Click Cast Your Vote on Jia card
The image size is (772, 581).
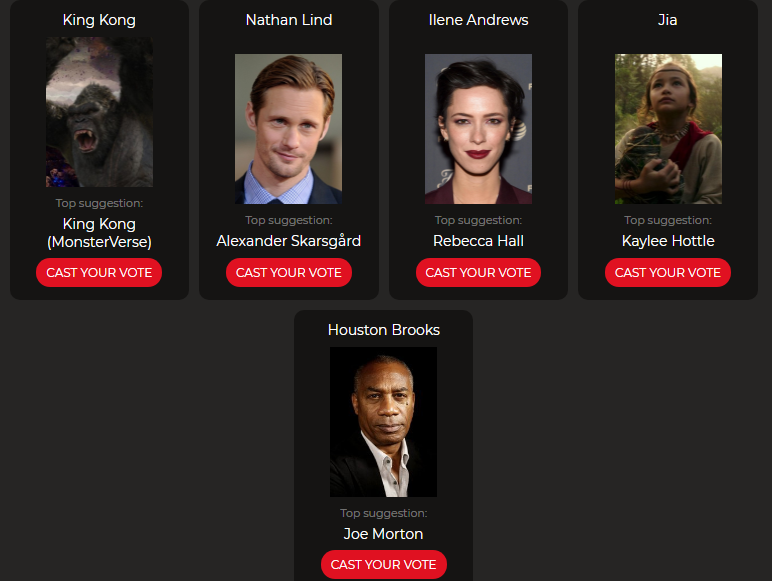(x=668, y=272)
